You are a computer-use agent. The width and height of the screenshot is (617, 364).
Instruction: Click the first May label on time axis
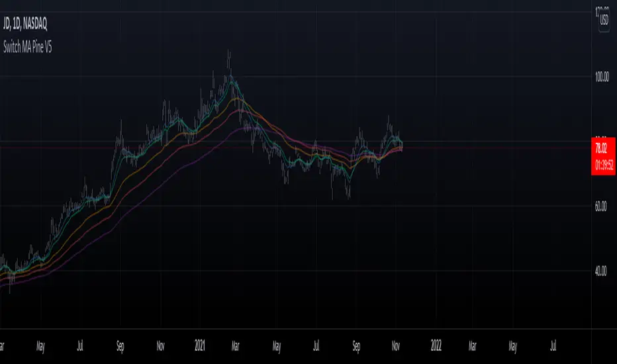coord(41,345)
